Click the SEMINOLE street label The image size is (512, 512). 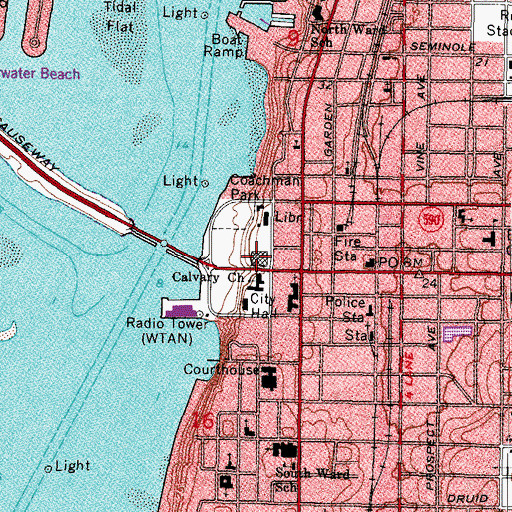(442, 46)
